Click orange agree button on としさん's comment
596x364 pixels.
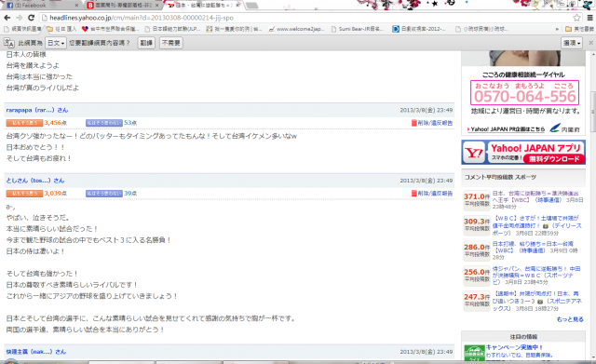pos(24,193)
